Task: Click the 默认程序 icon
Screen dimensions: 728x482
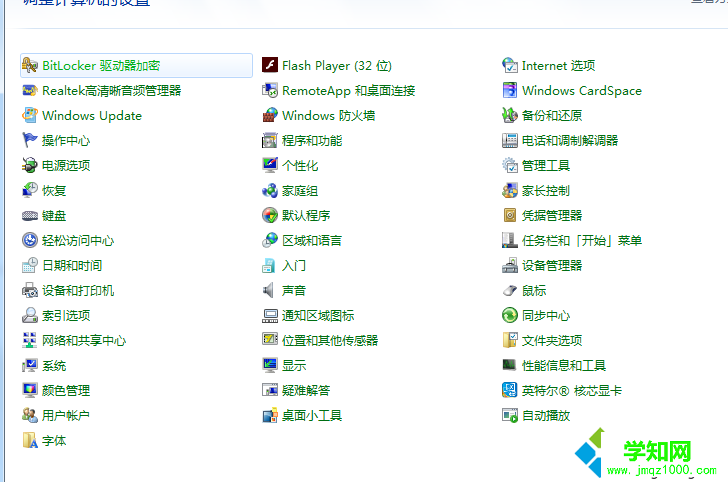Action: tap(270, 215)
